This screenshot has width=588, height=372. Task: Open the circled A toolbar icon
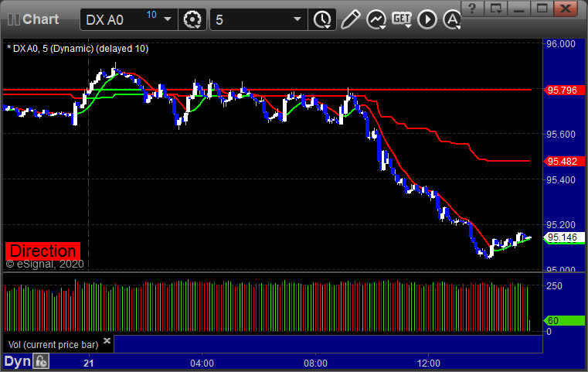pos(451,19)
